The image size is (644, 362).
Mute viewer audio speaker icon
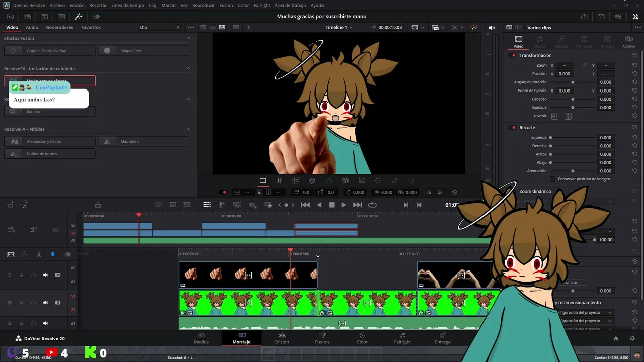point(492,27)
